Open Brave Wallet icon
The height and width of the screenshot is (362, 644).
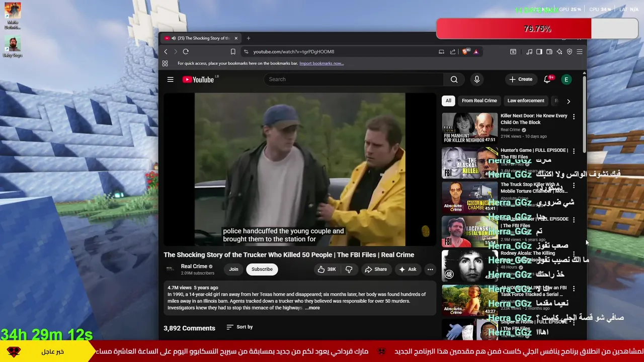coord(549,52)
